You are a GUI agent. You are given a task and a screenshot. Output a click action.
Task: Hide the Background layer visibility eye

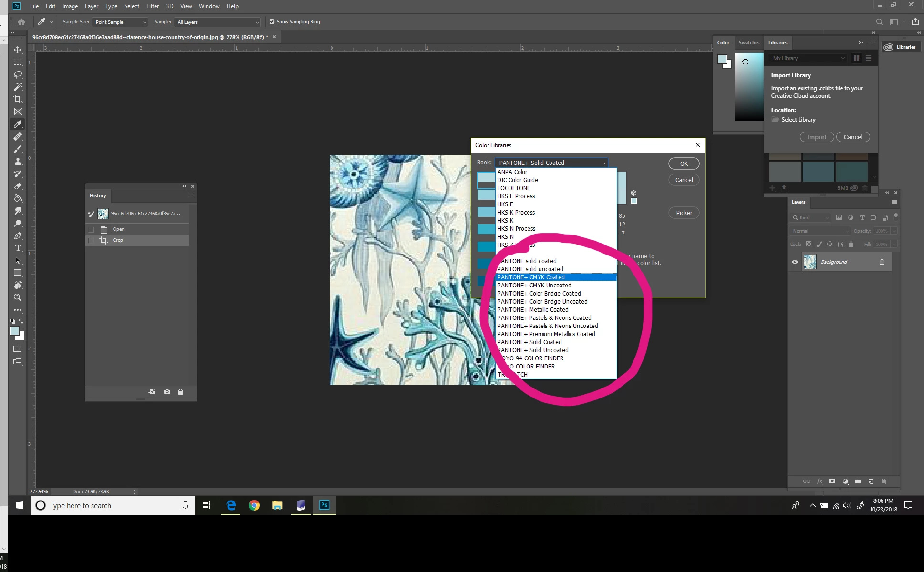pyautogui.click(x=795, y=262)
